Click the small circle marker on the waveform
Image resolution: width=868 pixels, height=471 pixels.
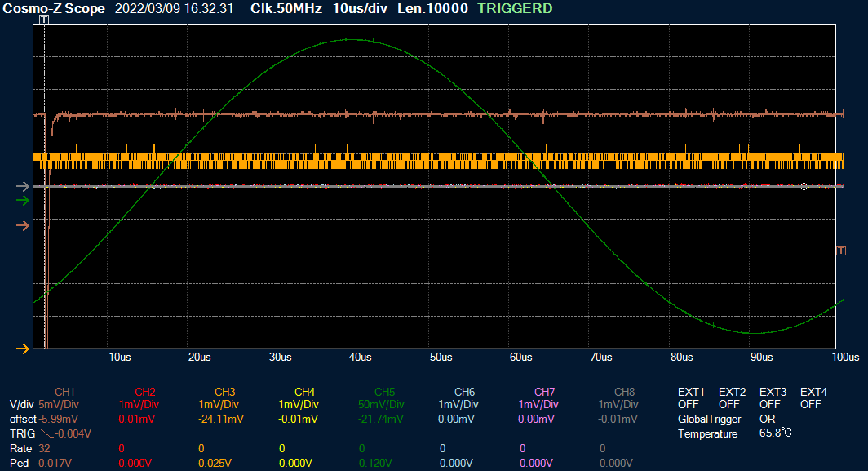(804, 187)
